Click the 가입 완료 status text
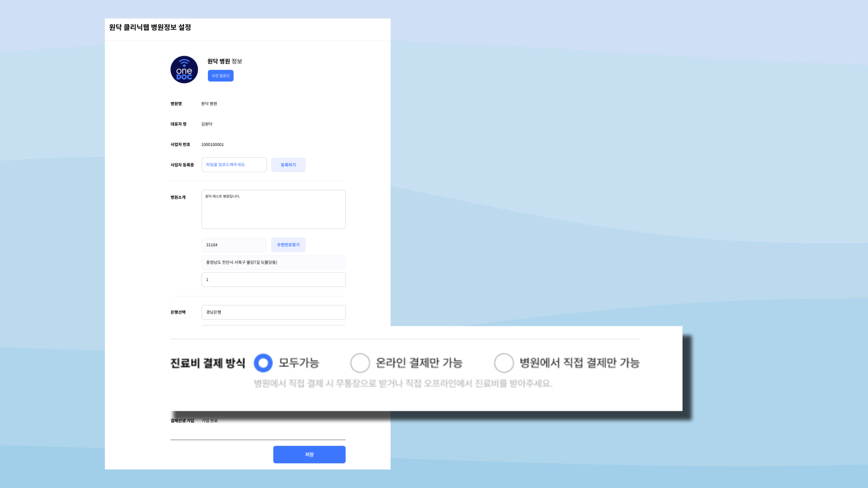This screenshot has height=488, width=868. [209, 421]
